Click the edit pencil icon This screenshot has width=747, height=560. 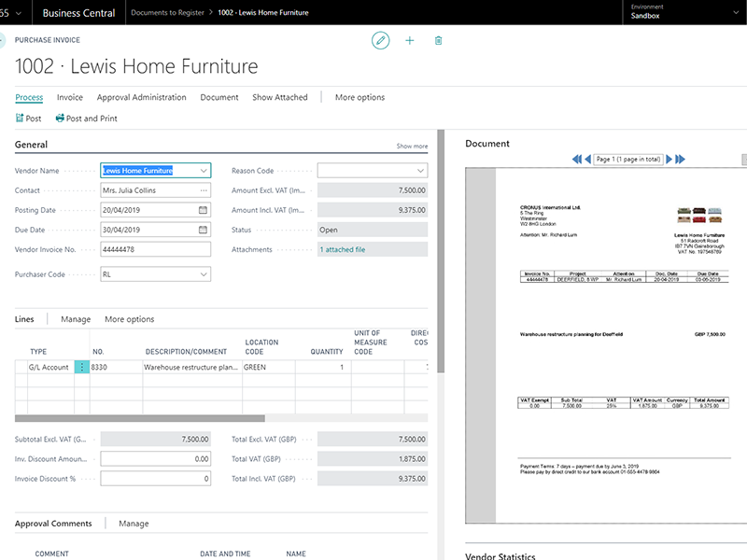coord(380,40)
